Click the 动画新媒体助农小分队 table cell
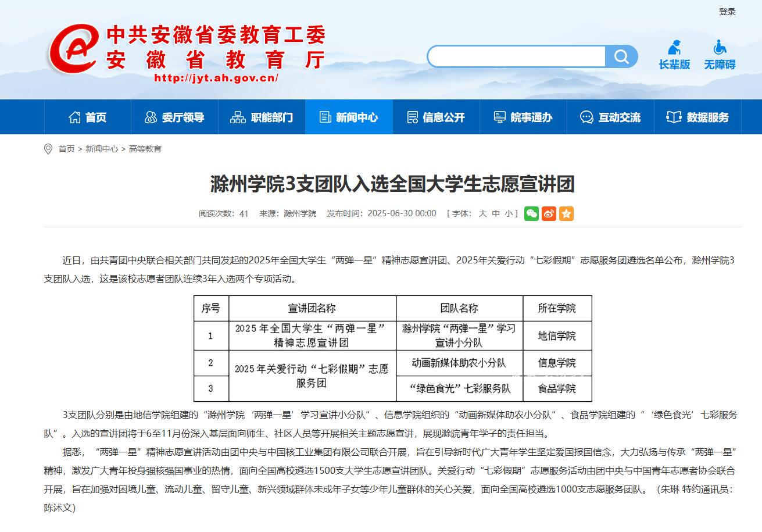This screenshot has width=762, height=532. pos(459,363)
